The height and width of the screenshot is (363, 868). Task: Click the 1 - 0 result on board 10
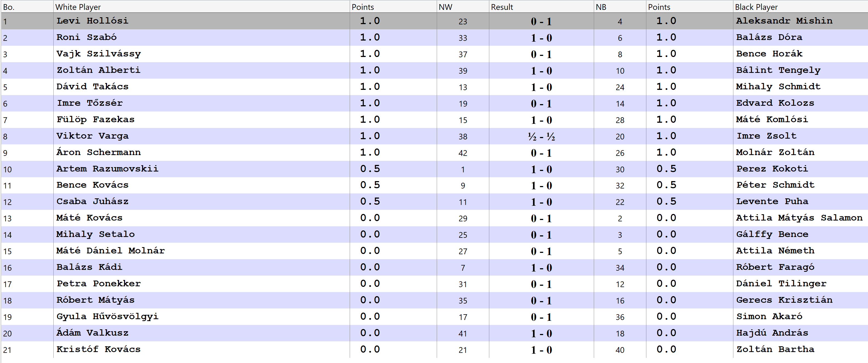pyautogui.click(x=541, y=169)
